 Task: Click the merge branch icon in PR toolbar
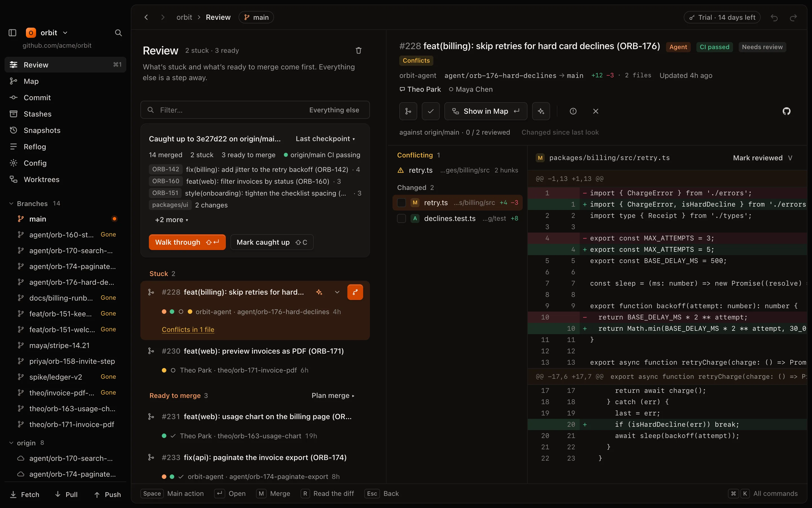click(408, 111)
